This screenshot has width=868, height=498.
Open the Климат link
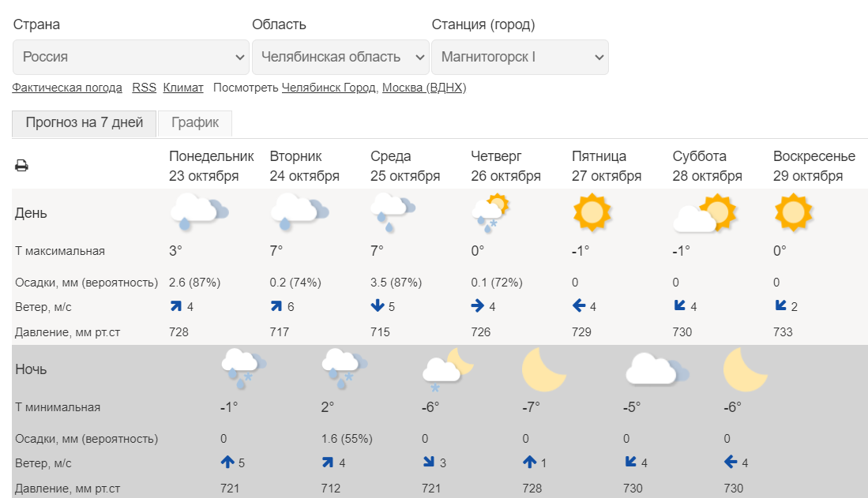click(x=183, y=88)
